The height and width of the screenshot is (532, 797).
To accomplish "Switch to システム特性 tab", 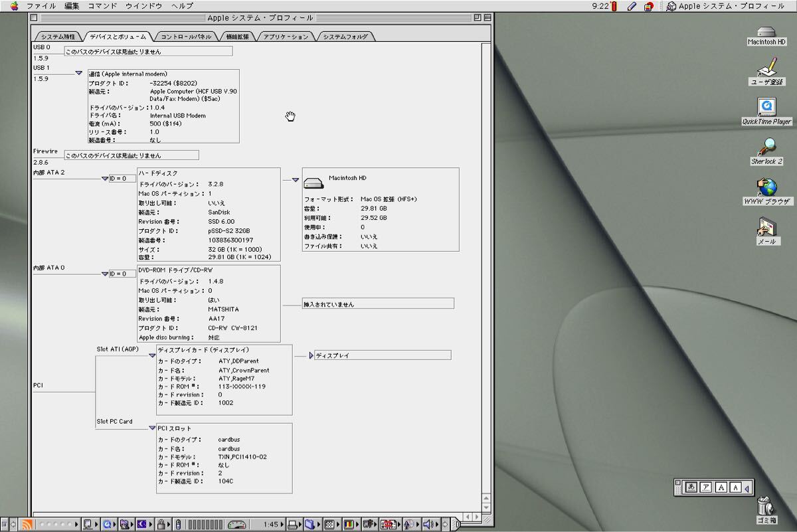I will 58,37.
